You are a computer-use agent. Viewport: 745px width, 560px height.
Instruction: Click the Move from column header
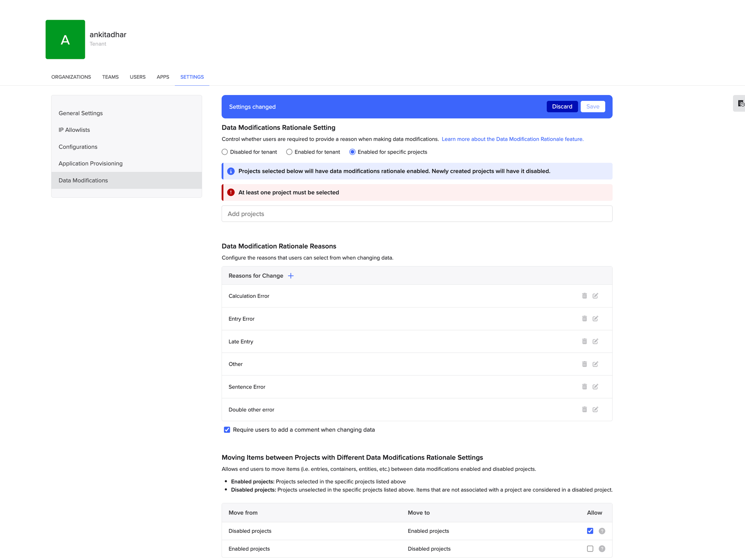243,513
